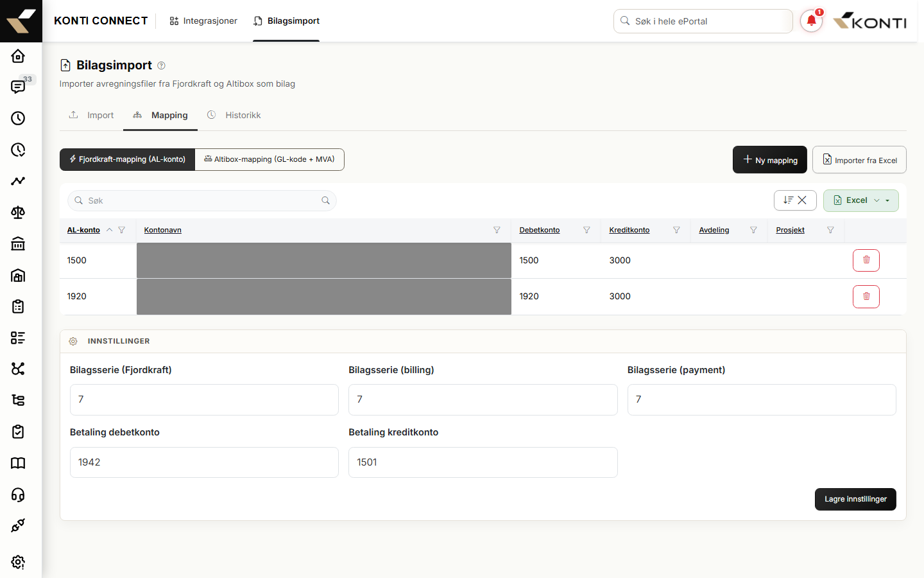
Task: Filter the Kontonavn column
Action: point(497,230)
